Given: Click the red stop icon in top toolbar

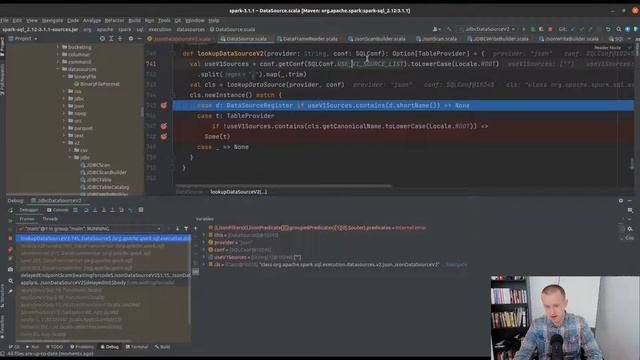Looking at the screenshot, I should 550,29.
